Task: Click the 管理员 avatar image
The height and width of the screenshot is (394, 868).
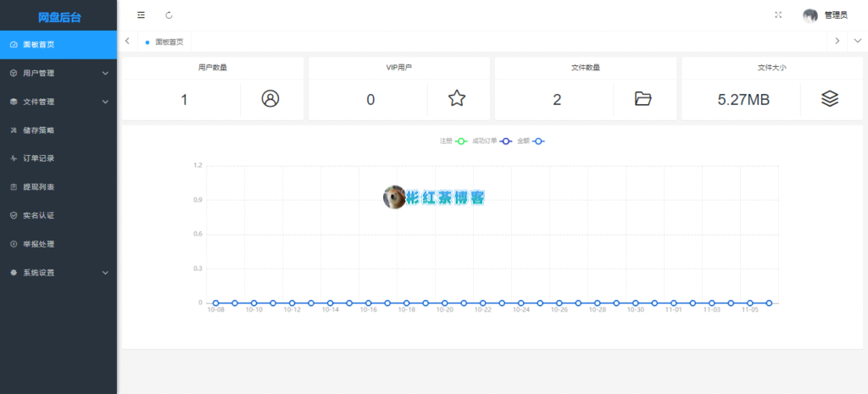Action: pyautogui.click(x=810, y=15)
